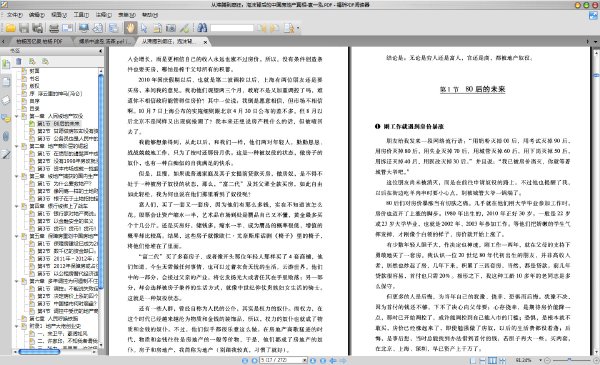Toggle facing two-page view mode
600x365 pixels.
492,360
